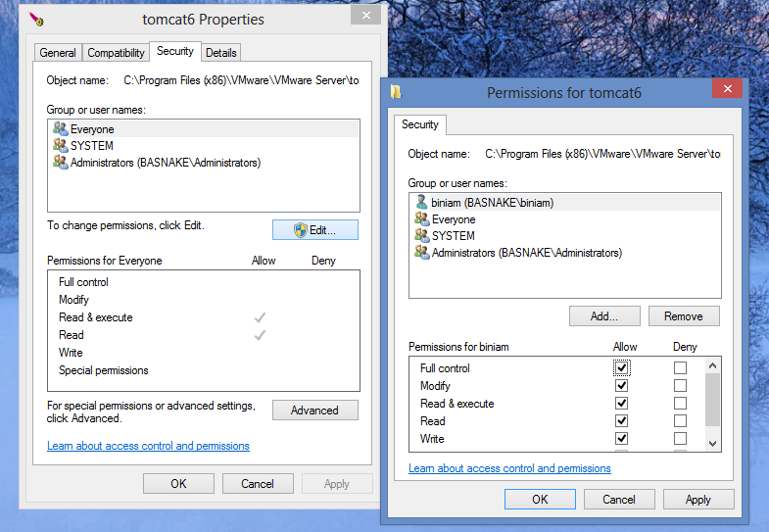Click Special permissions row in Properties window

[204, 370]
